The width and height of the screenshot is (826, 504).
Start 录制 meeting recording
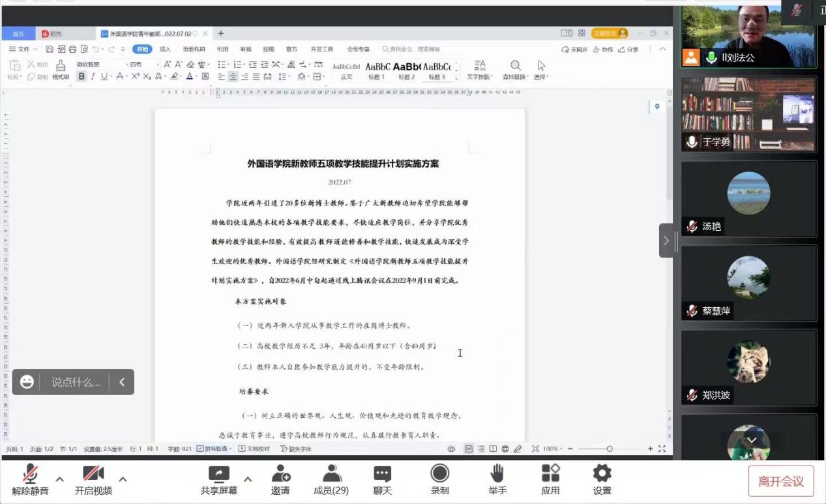tap(439, 474)
